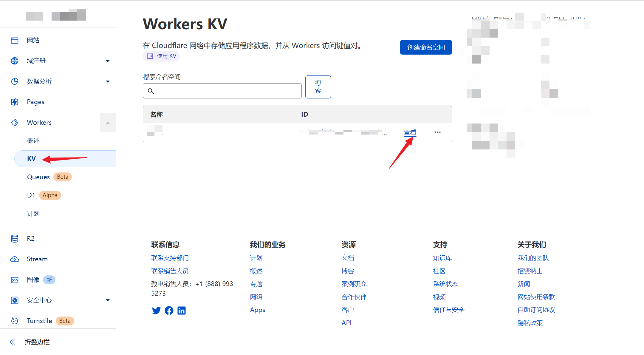Viewport: 644px width, 355px height.
Task: Open 自助订阅协议 footer link
Action: (x=536, y=310)
